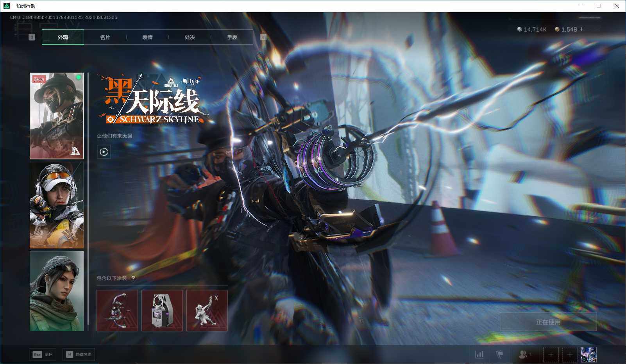Click the 正在使用 button

coord(548,322)
